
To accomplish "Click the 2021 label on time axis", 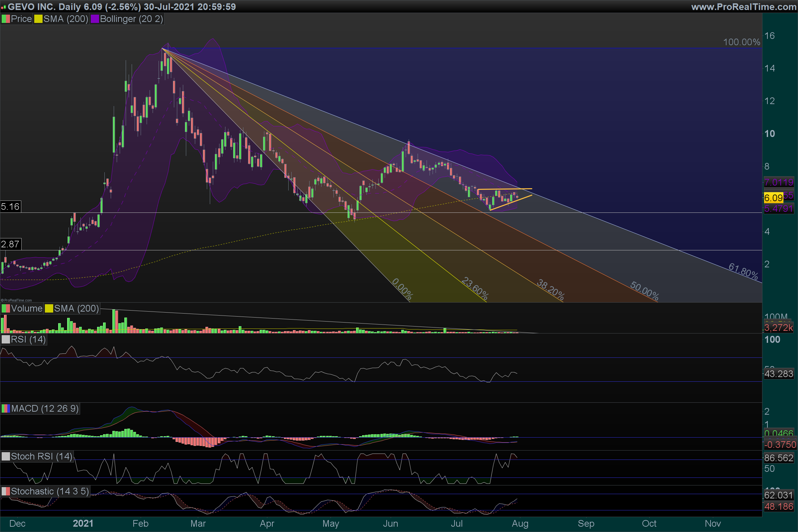I will 83,523.
